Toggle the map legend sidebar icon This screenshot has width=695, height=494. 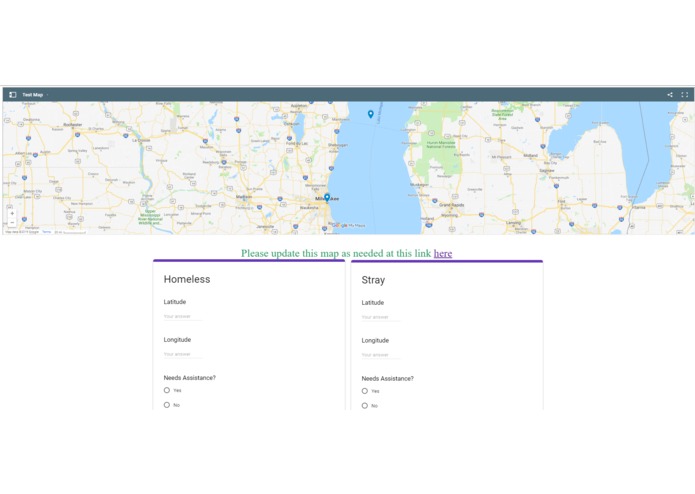(12, 95)
